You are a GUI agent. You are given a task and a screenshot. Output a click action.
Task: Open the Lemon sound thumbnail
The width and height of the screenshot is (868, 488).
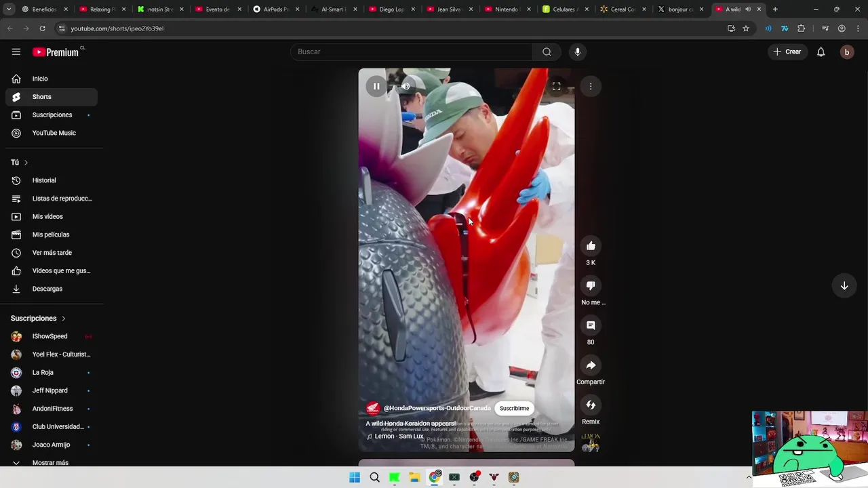(x=591, y=443)
